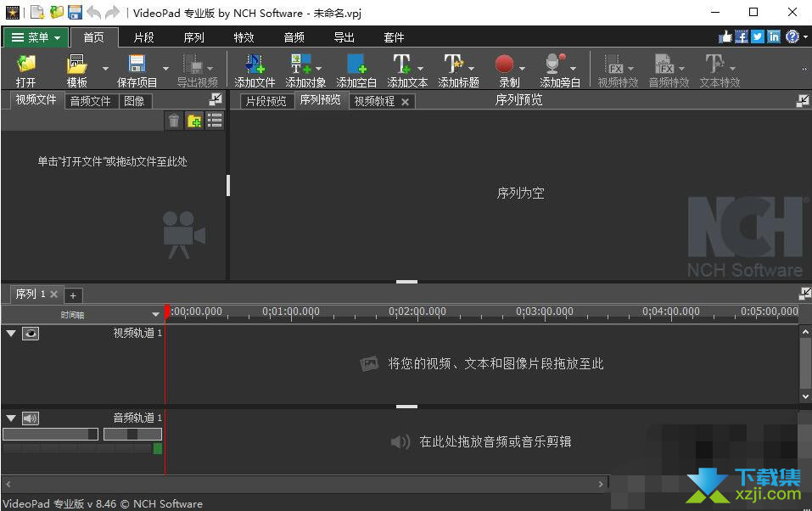Click the Add Object (添加对象) icon
Viewport: 812px width, 511px height.
pyautogui.click(x=300, y=65)
